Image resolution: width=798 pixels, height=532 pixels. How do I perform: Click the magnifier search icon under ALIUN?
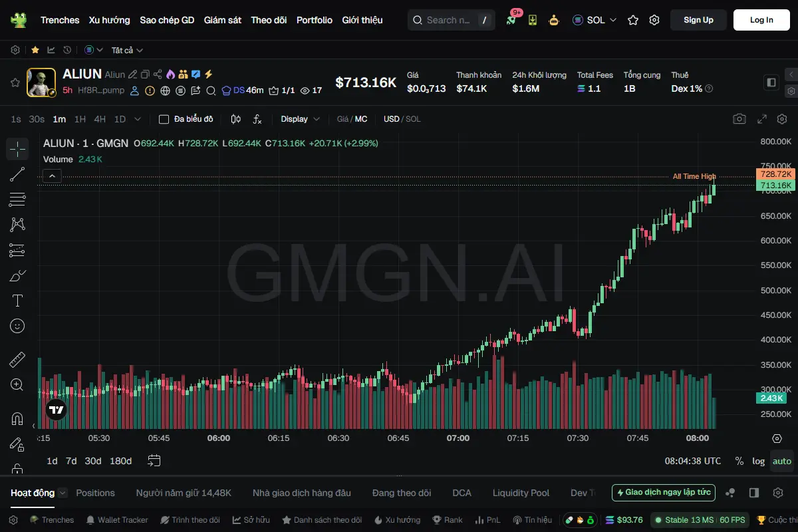click(x=211, y=90)
